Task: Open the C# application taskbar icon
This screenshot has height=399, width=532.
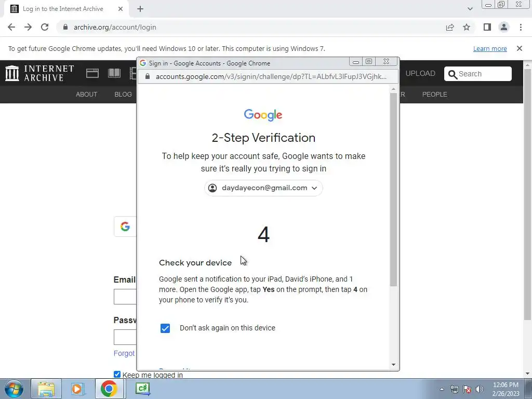Action: coord(142,389)
